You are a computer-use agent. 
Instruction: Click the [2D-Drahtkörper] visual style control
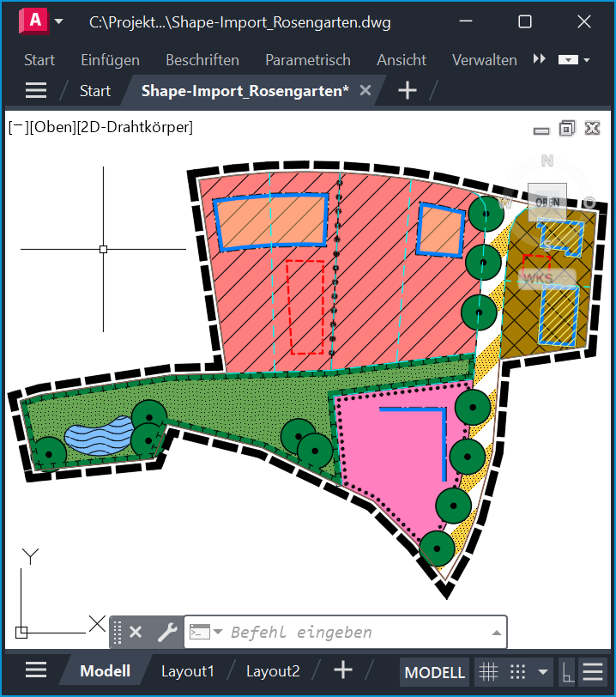(x=135, y=127)
